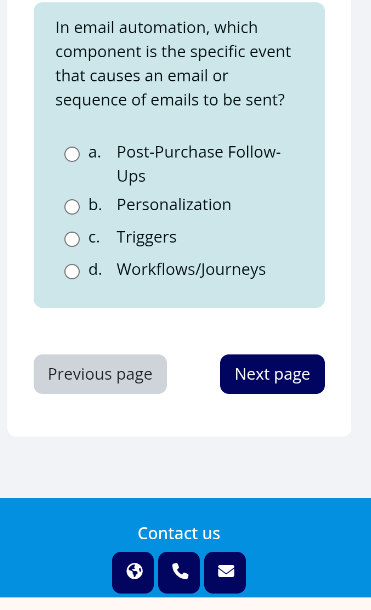The image size is (371, 610).
Task: Click the 'b.' option letter
Action: tap(95, 205)
